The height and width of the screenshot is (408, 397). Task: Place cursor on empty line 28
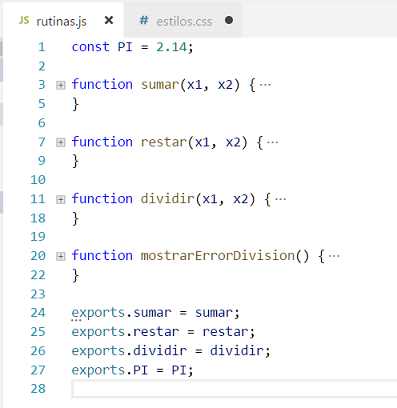pyautogui.click(x=234, y=389)
